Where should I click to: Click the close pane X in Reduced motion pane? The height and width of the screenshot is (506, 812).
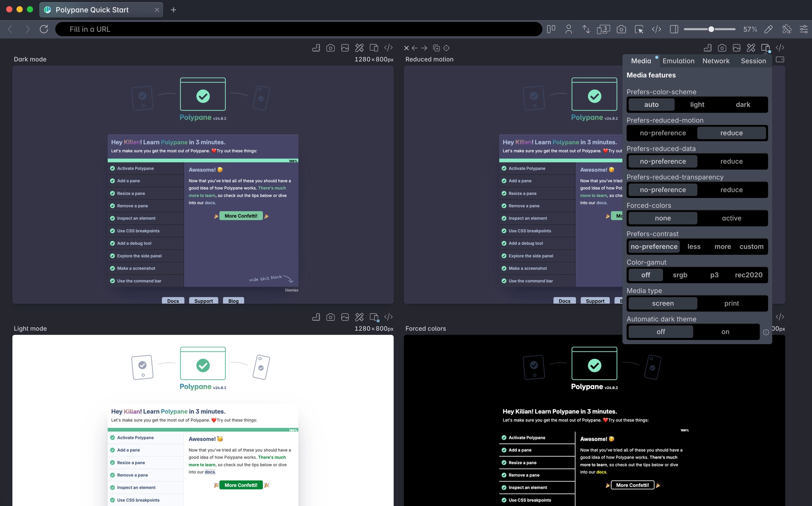[x=406, y=48]
